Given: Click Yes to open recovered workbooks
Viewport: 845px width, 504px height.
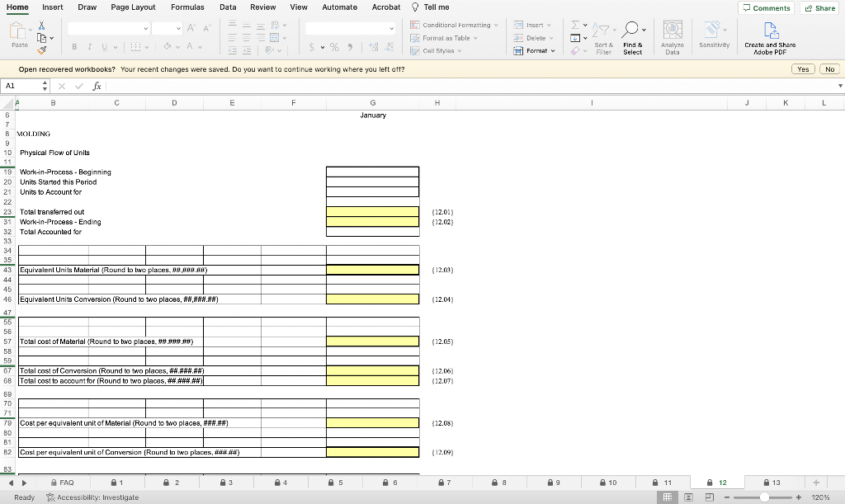Looking at the screenshot, I should tap(803, 69).
